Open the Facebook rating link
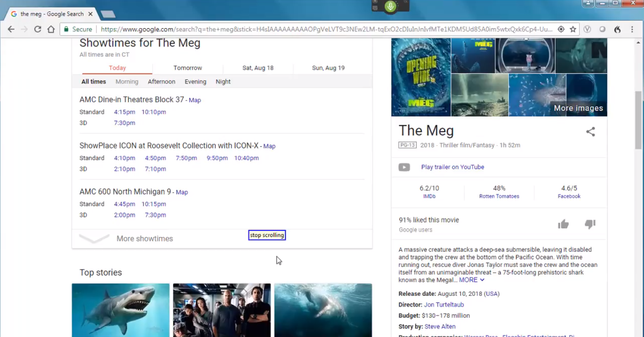Viewport: 644px width, 337px height. tap(569, 196)
